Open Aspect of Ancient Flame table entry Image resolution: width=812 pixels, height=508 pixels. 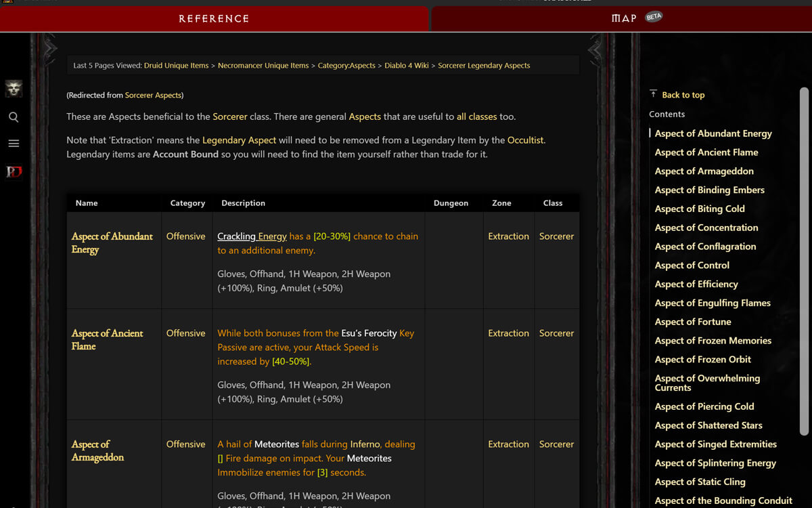click(108, 339)
